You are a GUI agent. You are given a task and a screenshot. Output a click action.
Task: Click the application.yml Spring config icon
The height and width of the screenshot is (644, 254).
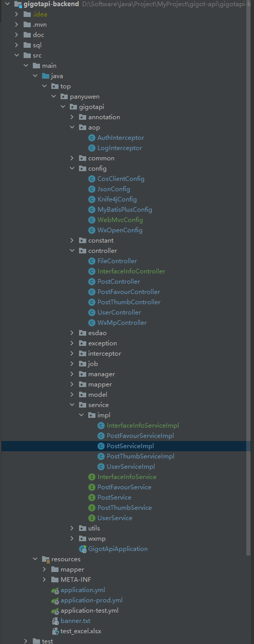pyautogui.click(x=55, y=590)
